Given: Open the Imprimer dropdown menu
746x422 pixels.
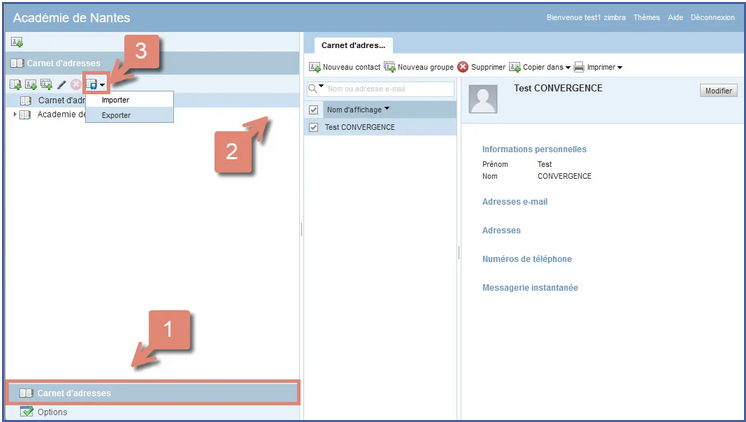Looking at the screenshot, I should (x=598, y=67).
